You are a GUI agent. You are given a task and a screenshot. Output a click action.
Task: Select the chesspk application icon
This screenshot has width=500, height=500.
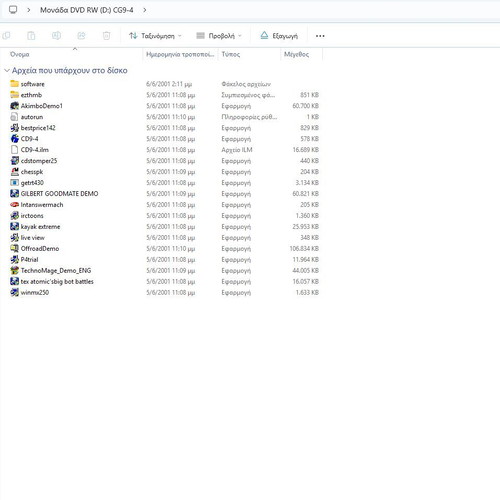click(x=14, y=172)
